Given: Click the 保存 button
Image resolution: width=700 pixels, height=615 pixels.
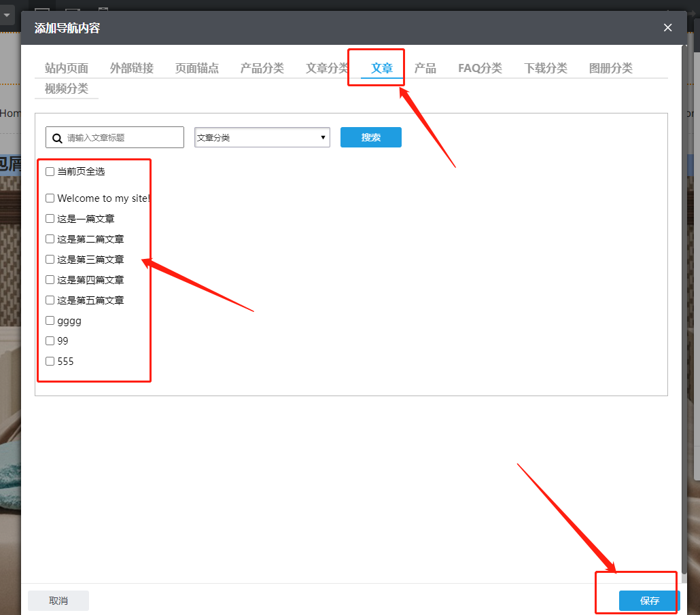Looking at the screenshot, I should (x=649, y=601).
